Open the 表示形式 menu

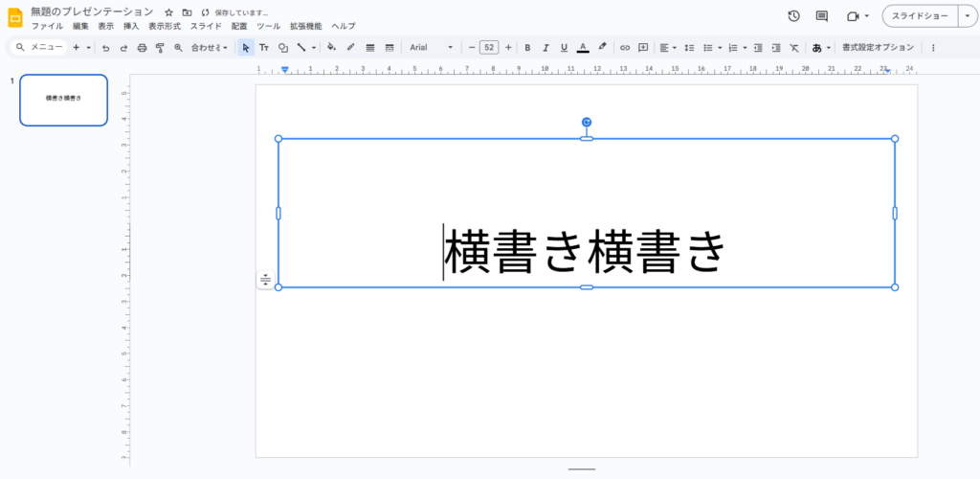tap(165, 26)
